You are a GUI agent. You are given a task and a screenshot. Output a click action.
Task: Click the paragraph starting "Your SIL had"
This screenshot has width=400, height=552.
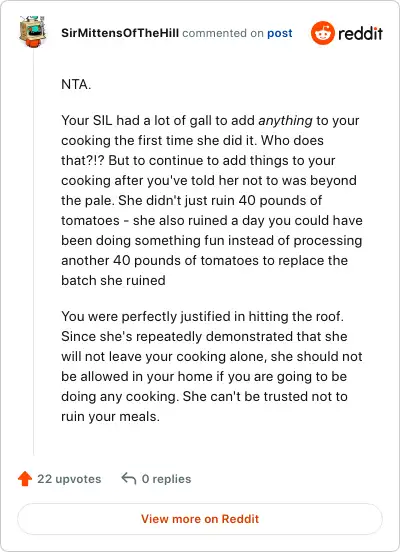tap(212, 200)
